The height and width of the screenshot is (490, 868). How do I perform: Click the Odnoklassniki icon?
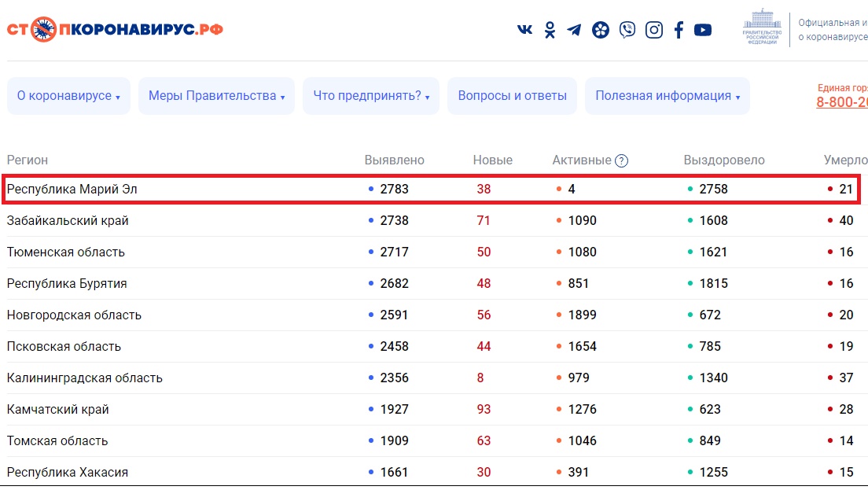click(550, 30)
